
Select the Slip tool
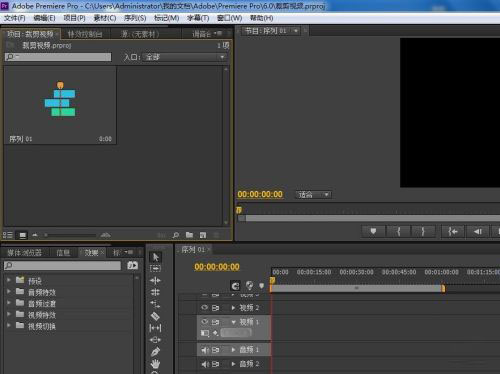point(155,328)
